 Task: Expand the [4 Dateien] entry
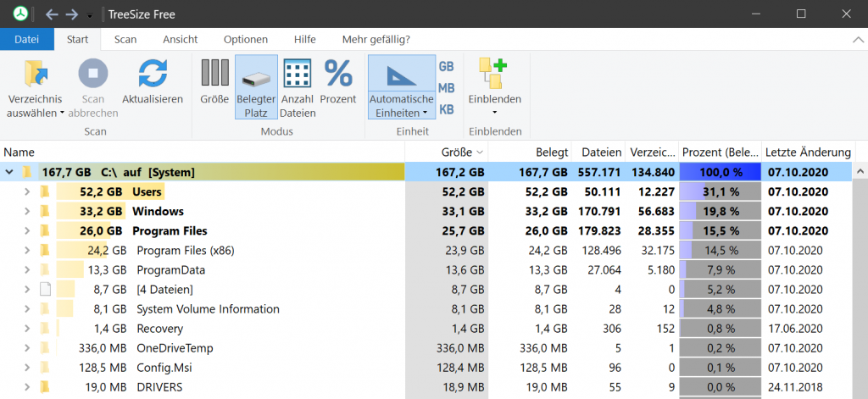(x=26, y=290)
